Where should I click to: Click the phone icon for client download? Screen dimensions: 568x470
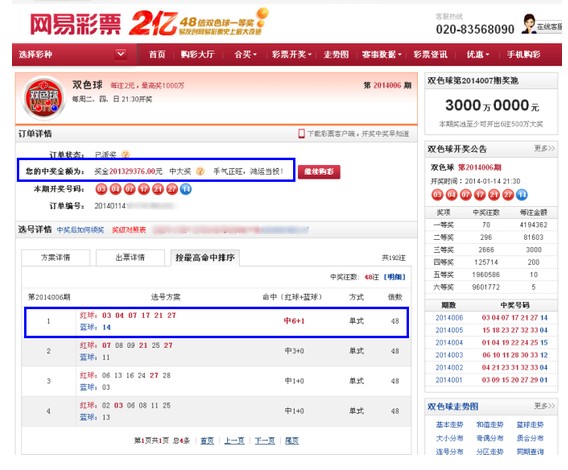point(301,134)
